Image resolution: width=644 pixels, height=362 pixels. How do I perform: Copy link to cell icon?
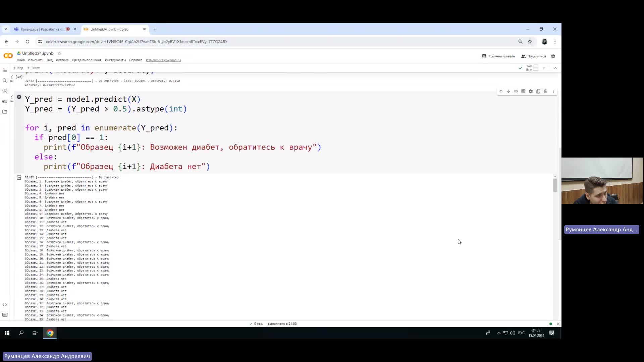click(x=516, y=91)
